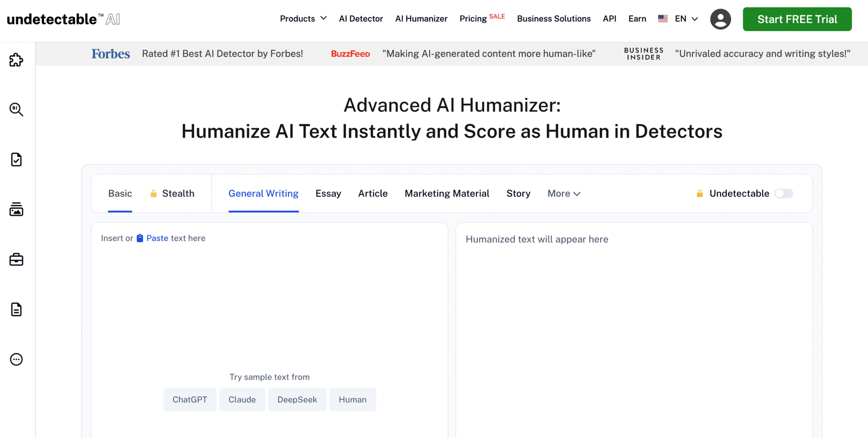Select the locked Stealth mode tab

172,194
